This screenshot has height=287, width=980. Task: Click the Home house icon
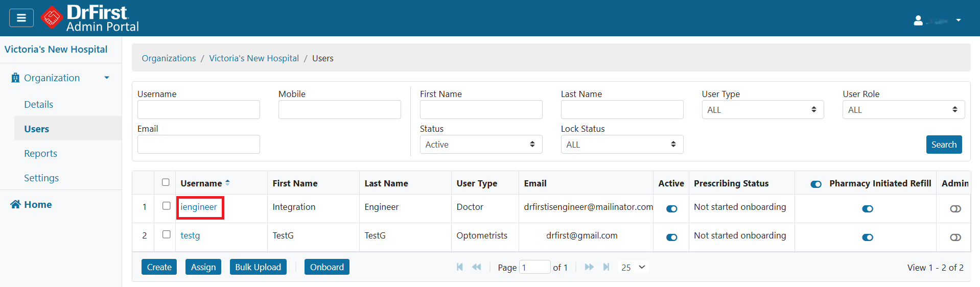(15, 204)
